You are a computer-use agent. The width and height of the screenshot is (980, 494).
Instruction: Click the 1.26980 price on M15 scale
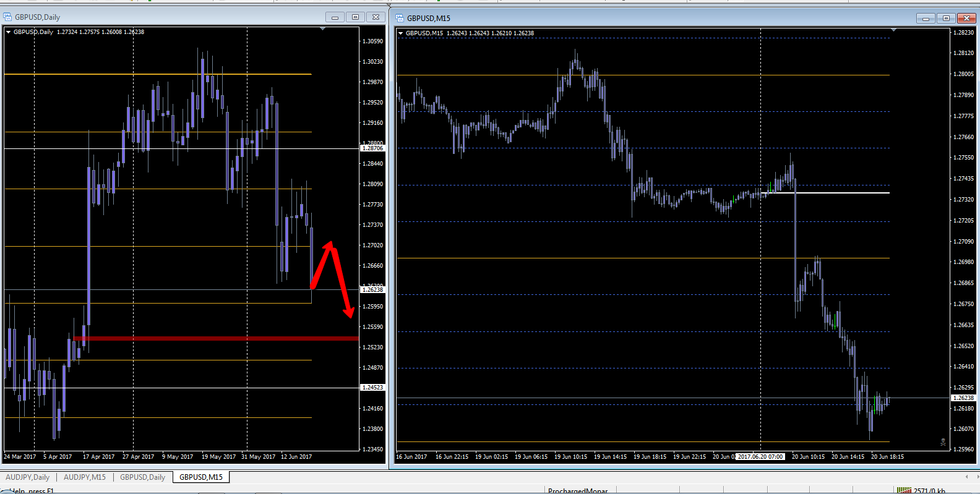tap(964, 262)
